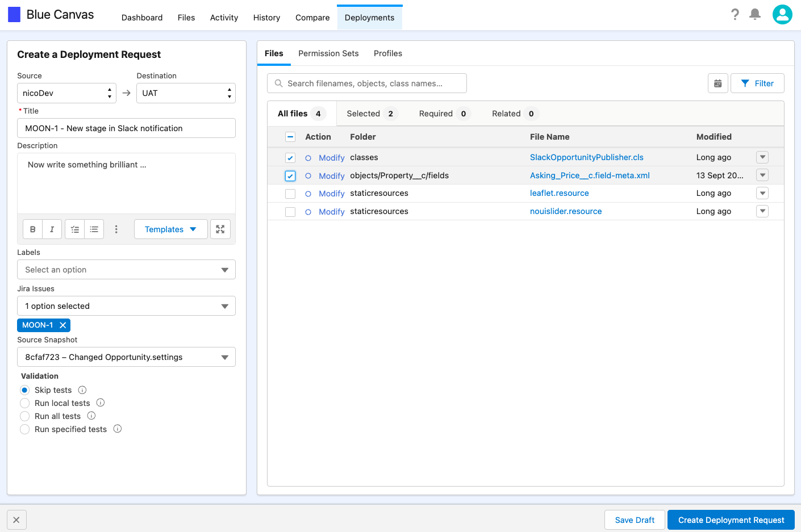Expand row menu for leaflet.resource
801x532 pixels.
[763, 193]
